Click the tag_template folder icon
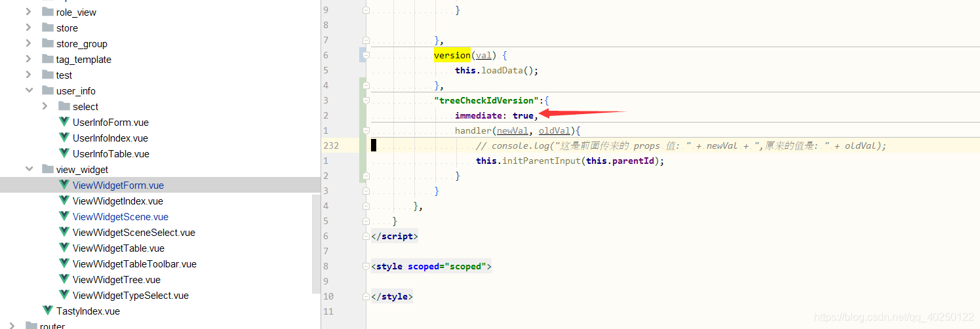 [47, 59]
